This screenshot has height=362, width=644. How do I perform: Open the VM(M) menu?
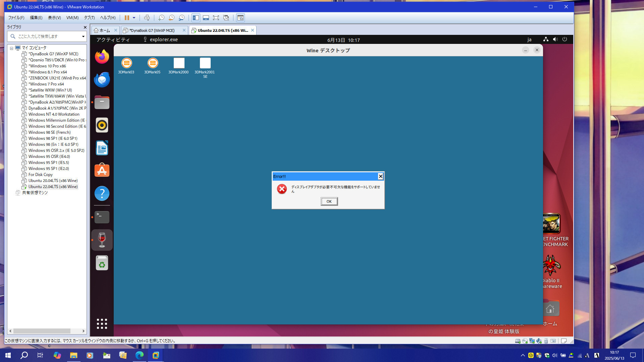click(x=72, y=18)
